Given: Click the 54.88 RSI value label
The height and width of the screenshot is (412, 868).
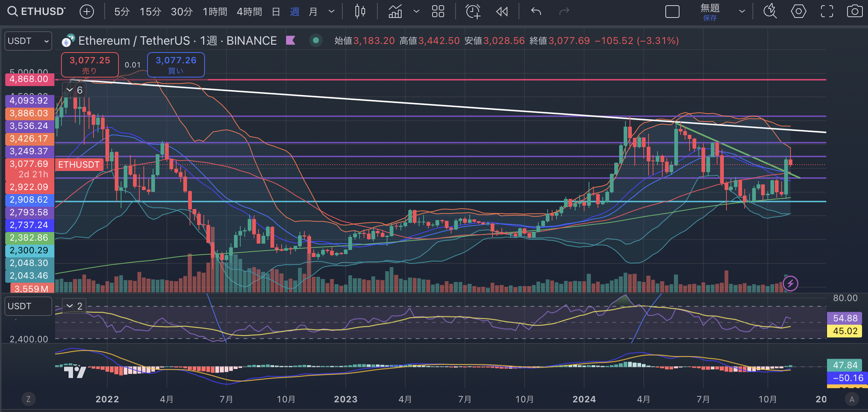Looking at the screenshot, I should (845, 318).
